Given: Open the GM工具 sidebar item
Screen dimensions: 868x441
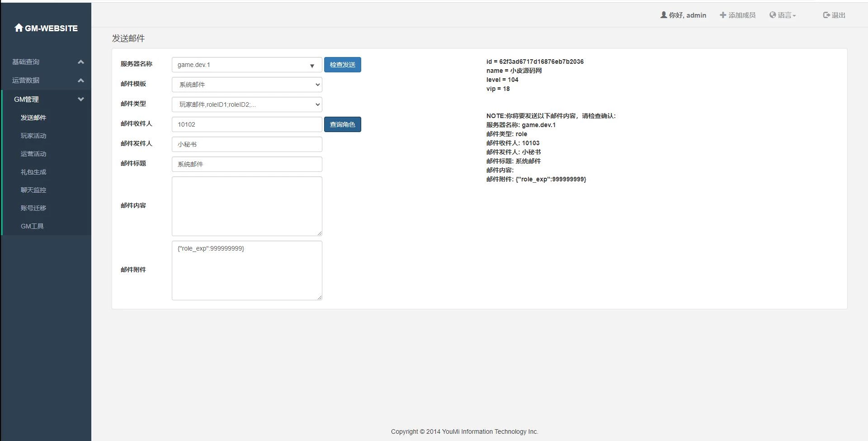Looking at the screenshot, I should click(x=32, y=226).
